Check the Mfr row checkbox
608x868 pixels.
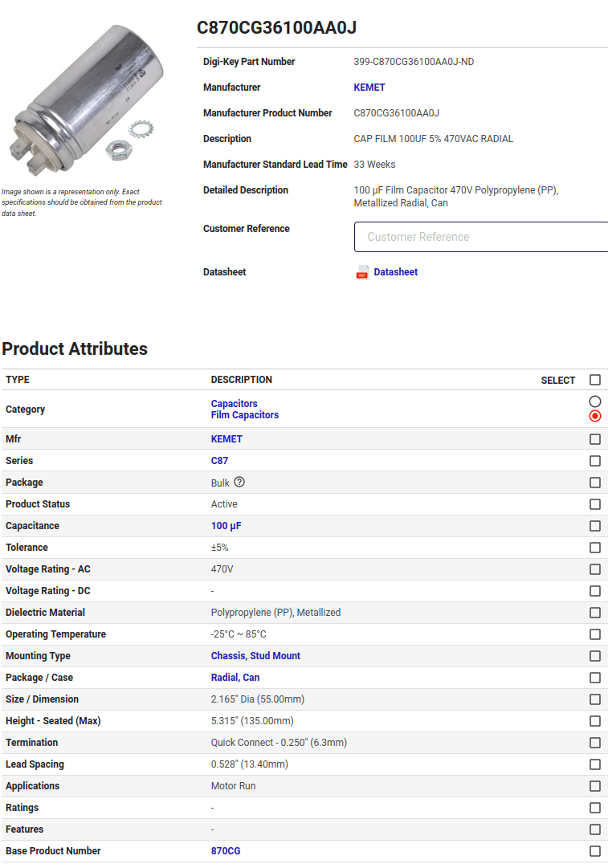595,439
